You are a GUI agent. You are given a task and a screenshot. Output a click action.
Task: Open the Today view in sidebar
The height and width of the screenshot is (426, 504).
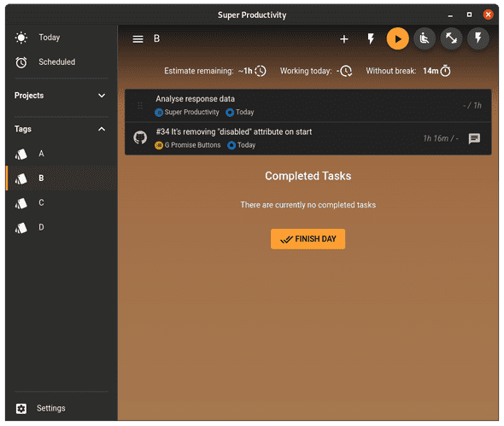click(x=61, y=38)
